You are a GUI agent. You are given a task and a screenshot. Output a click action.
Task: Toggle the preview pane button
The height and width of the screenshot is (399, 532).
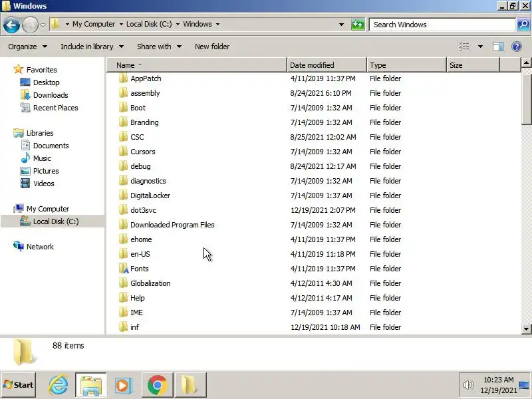[497, 47]
